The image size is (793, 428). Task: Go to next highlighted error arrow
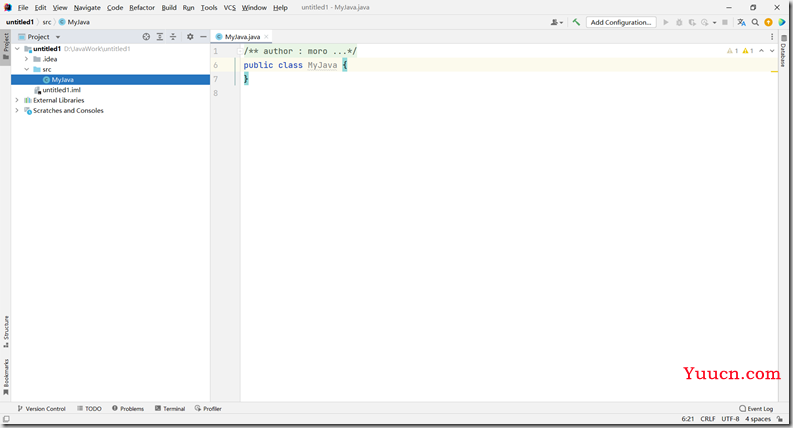(772, 51)
